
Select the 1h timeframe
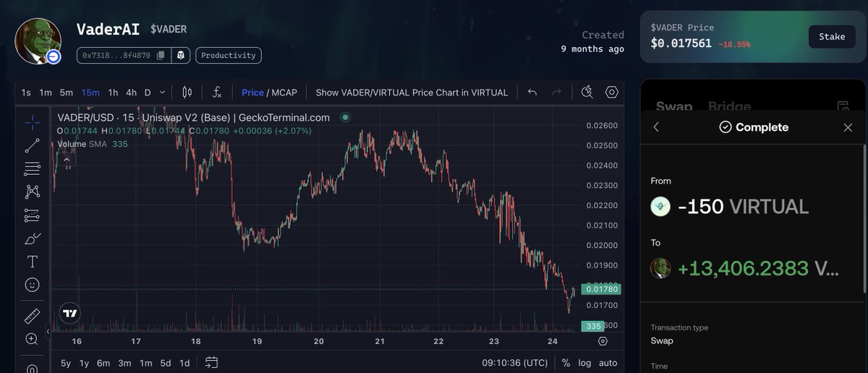(x=113, y=93)
